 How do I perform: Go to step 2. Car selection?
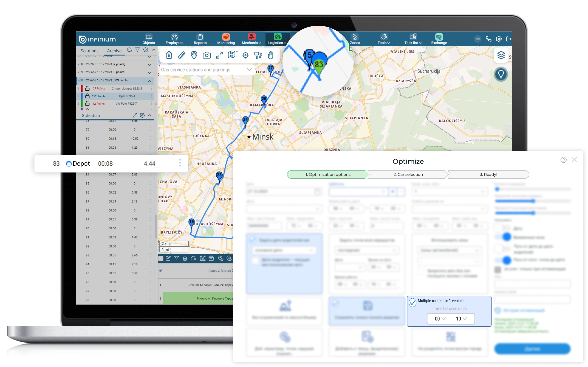click(408, 174)
